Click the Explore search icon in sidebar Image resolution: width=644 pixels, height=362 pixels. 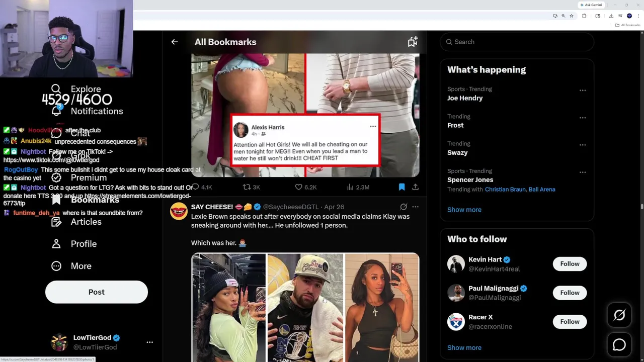(x=56, y=89)
